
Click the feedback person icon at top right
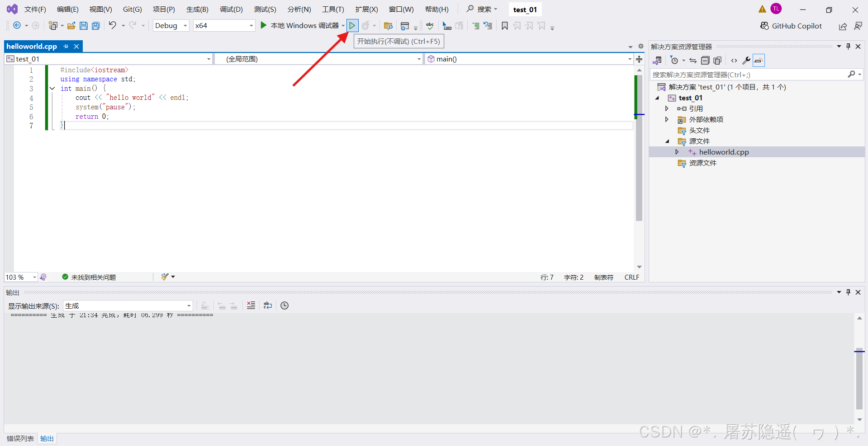click(x=858, y=26)
